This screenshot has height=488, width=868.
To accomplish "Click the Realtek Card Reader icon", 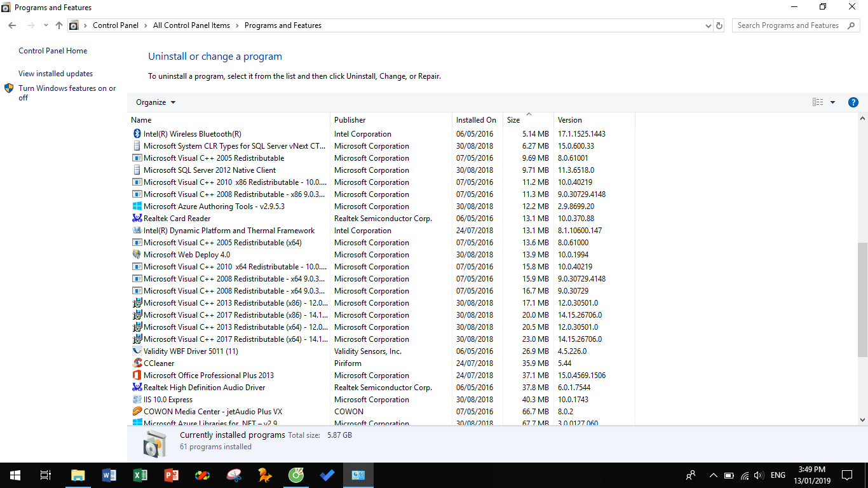I will click(x=137, y=219).
